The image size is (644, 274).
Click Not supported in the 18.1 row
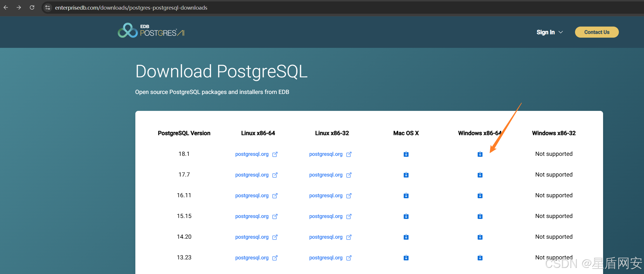click(554, 154)
